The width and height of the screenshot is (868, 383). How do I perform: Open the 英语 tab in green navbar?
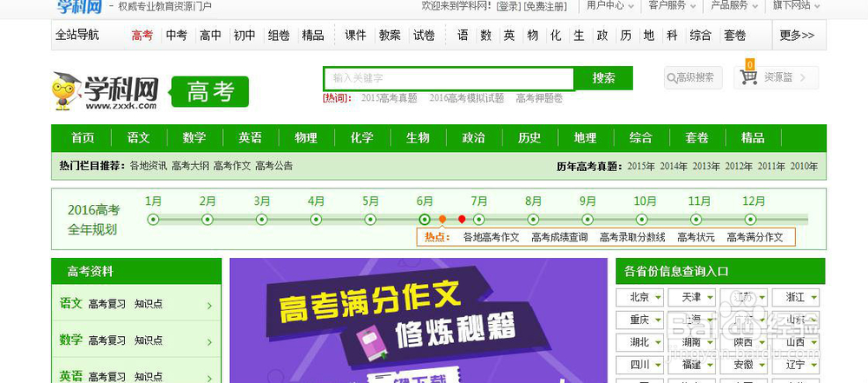[250, 138]
